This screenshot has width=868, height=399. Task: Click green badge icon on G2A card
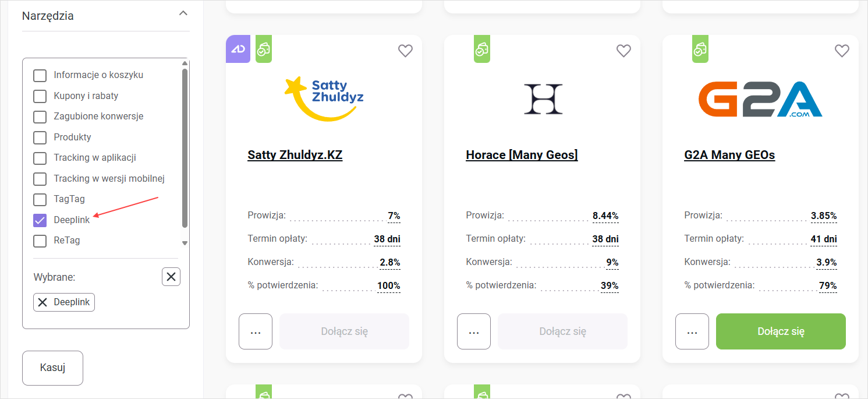[x=700, y=49]
